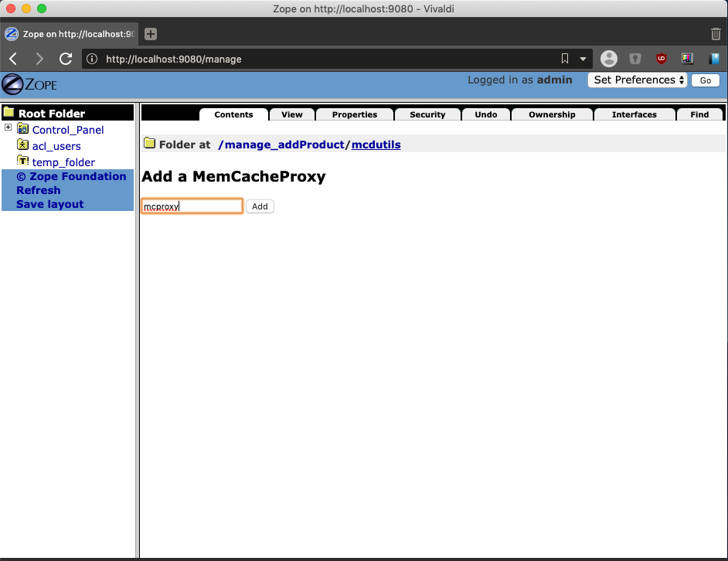Image resolution: width=728 pixels, height=561 pixels.
Task: Open closed tabs trash icon
Action: pos(716,34)
